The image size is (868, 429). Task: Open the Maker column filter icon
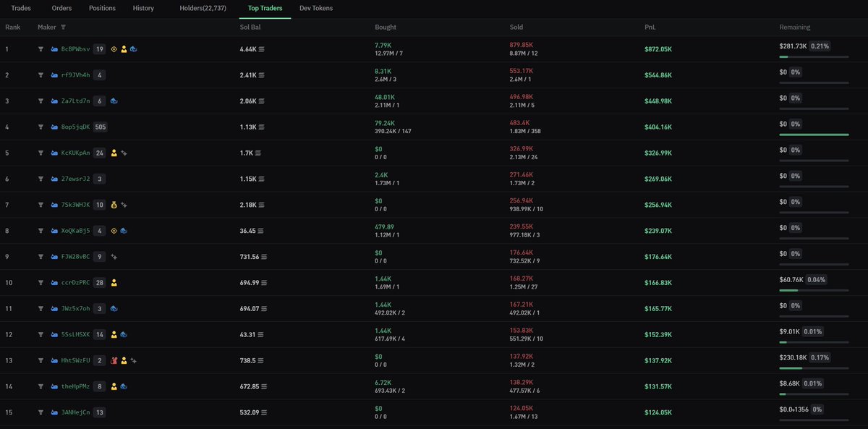pos(63,27)
